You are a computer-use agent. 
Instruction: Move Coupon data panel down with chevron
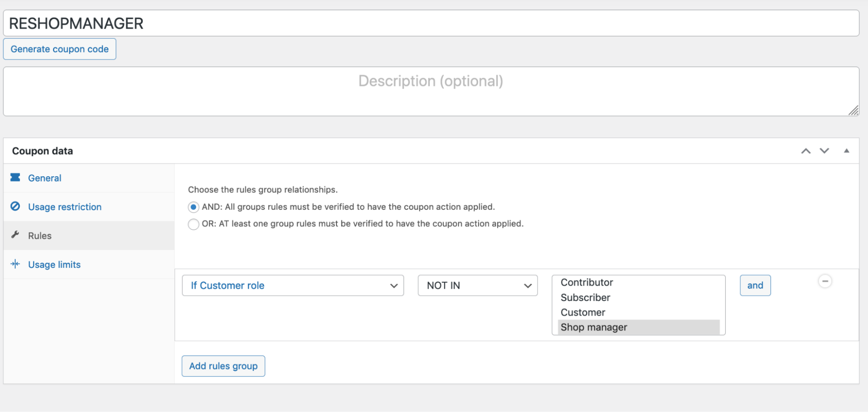click(x=823, y=151)
